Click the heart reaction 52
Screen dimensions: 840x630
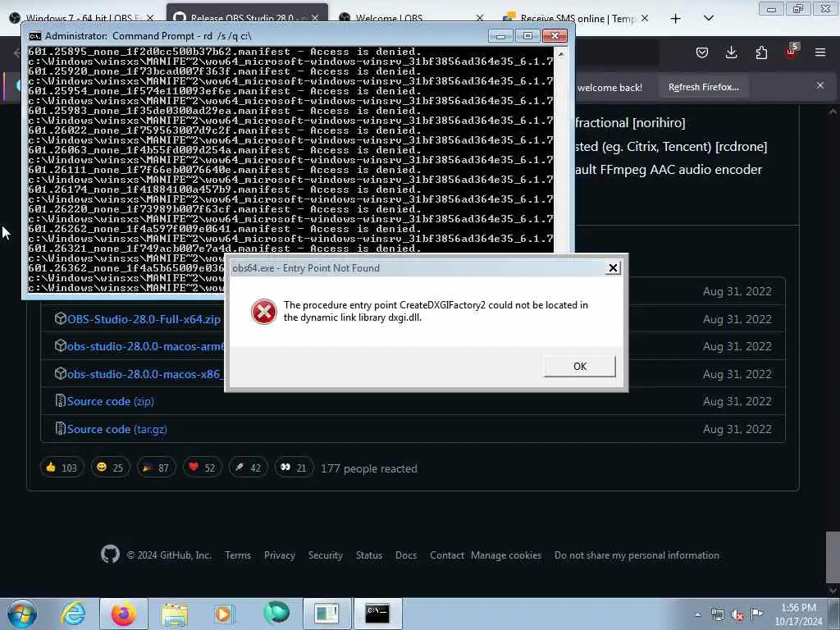click(x=202, y=468)
